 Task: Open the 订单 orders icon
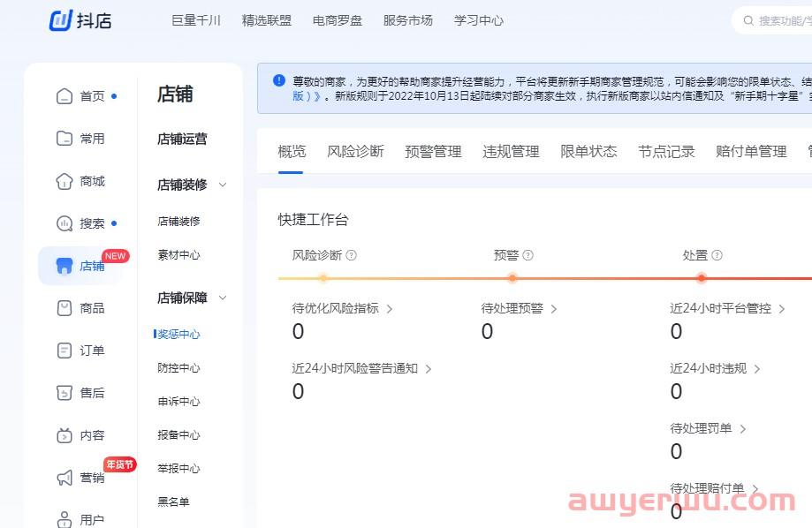65,351
